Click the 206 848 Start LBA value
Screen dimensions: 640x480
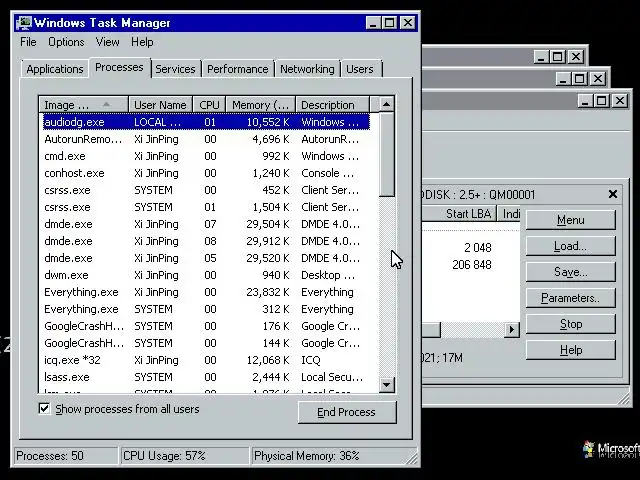(x=472, y=265)
